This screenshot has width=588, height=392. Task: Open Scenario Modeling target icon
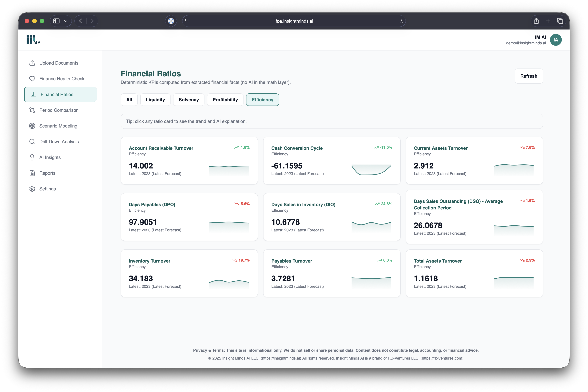coord(32,126)
